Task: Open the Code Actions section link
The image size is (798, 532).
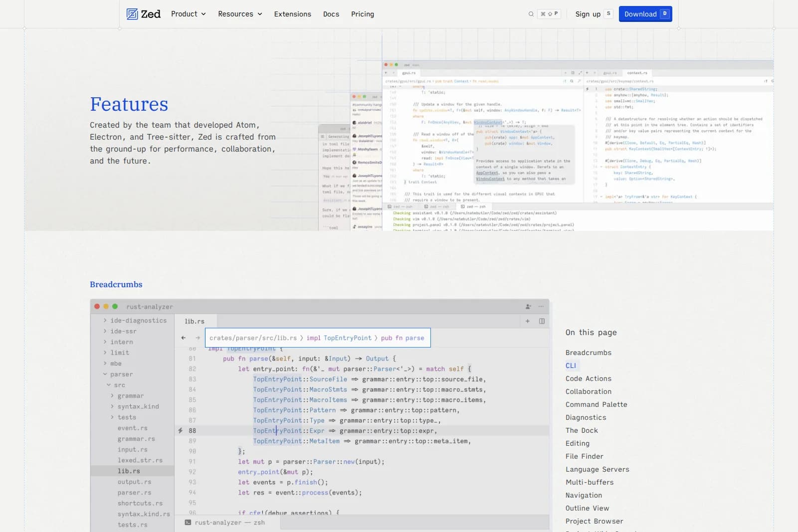Action: [588, 378]
